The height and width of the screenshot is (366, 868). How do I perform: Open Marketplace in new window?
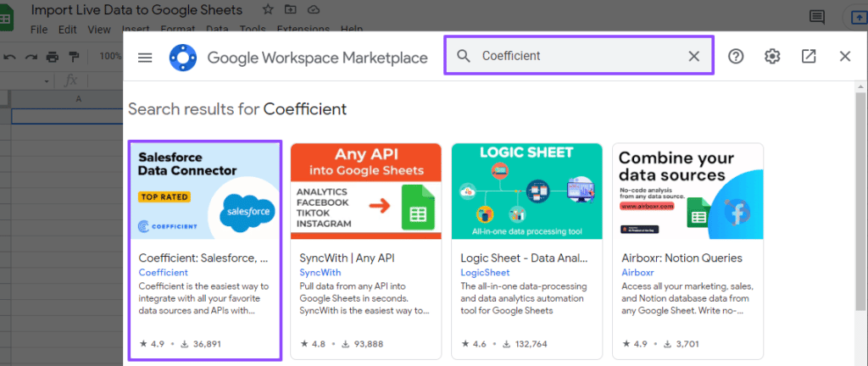point(808,56)
